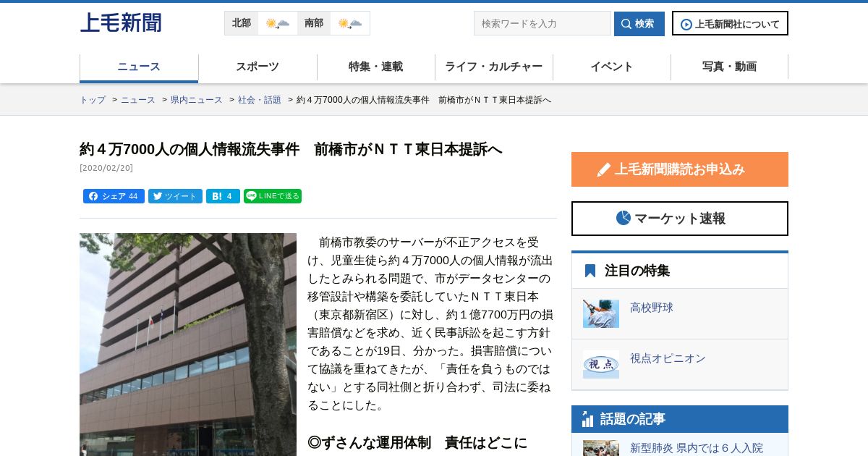Open 高校野球 feature link
The width and height of the screenshot is (868, 456).
652,308
